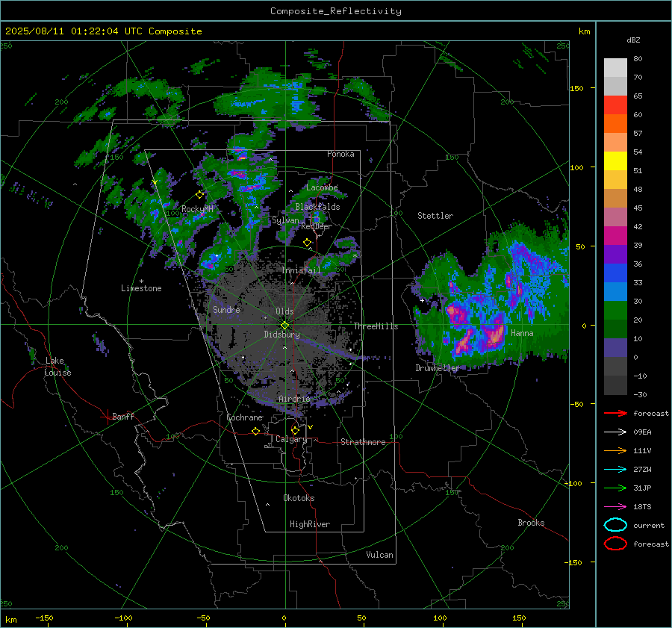672x628 pixels.
Task: Click the -30 value on dBZ scale
Action: (640, 395)
